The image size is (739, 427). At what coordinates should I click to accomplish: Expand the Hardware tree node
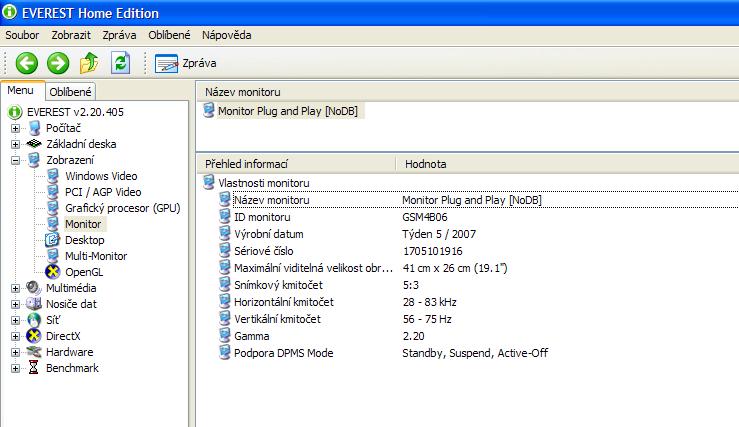16,353
